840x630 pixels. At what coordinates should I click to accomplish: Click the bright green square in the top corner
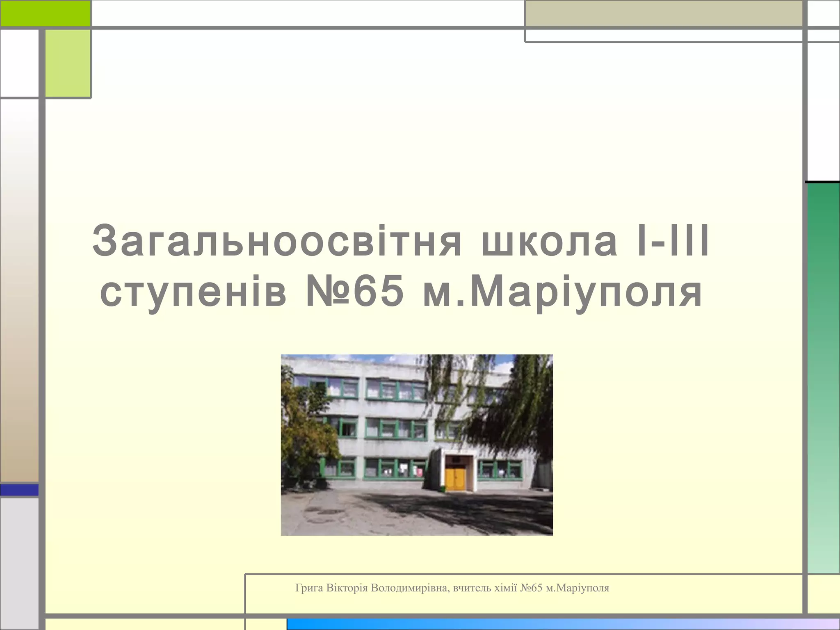[45, 13]
